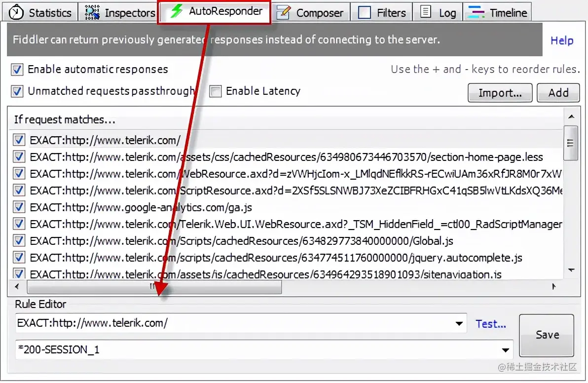Uncheck the rule EXACT:http://www.telerik.com/
This screenshot has height=383, width=588.
click(x=19, y=140)
